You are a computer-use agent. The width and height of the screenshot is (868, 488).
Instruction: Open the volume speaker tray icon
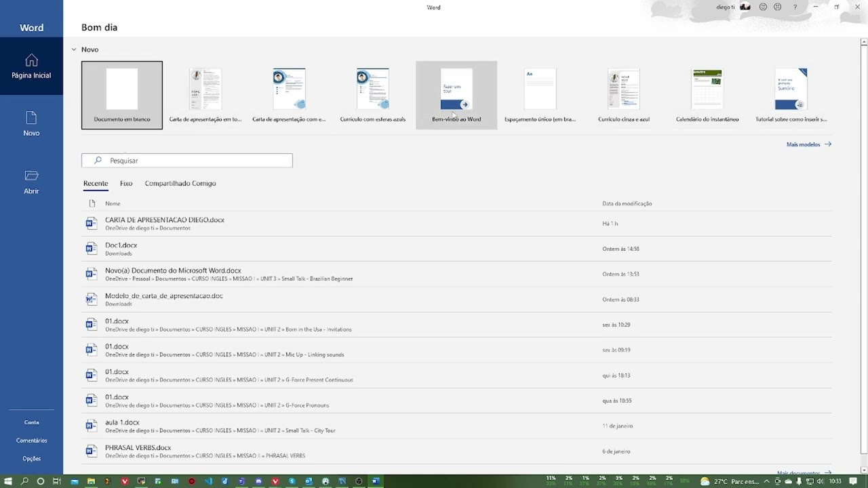point(821,481)
